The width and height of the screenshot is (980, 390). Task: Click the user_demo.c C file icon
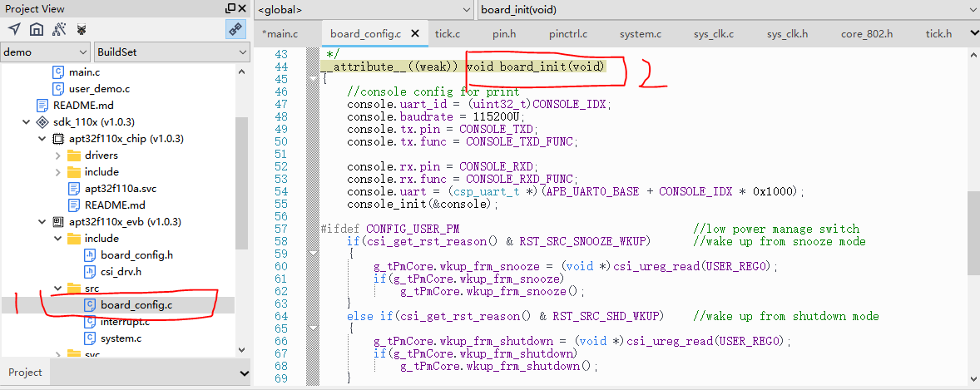pos(58,89)
